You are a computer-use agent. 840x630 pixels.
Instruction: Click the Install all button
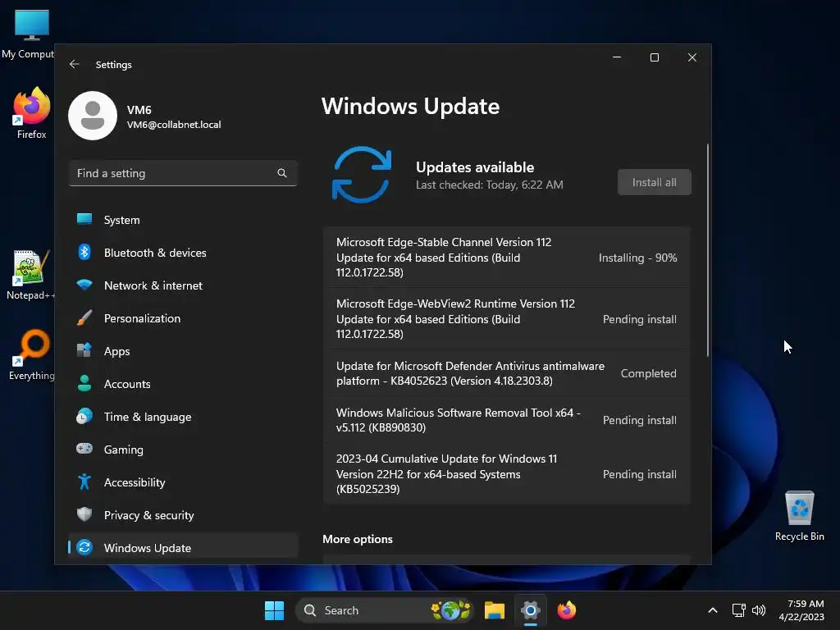(654, 182)
